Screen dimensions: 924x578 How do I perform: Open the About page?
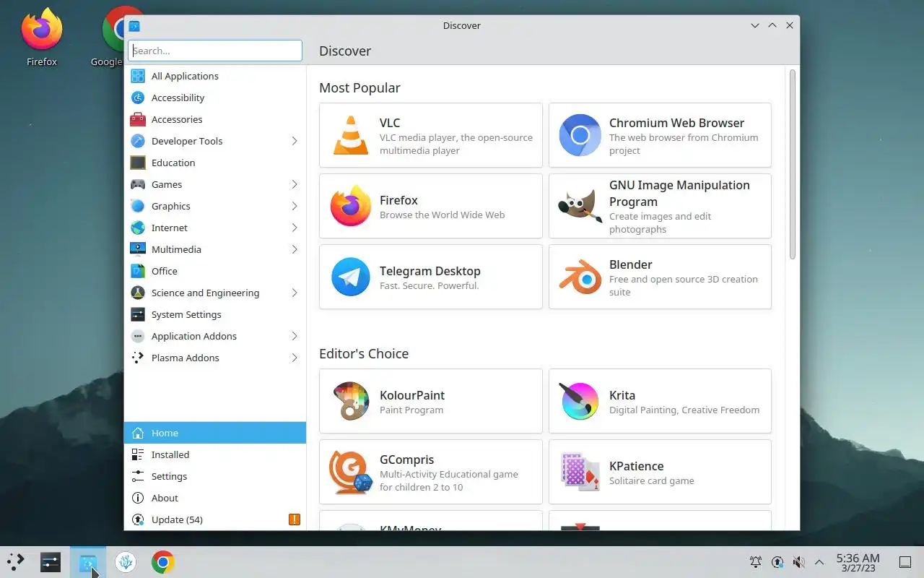pos(215,498)
